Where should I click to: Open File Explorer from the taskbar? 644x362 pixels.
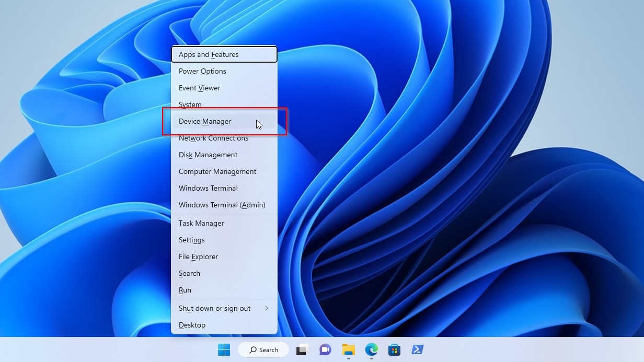(x=348, y=349)
